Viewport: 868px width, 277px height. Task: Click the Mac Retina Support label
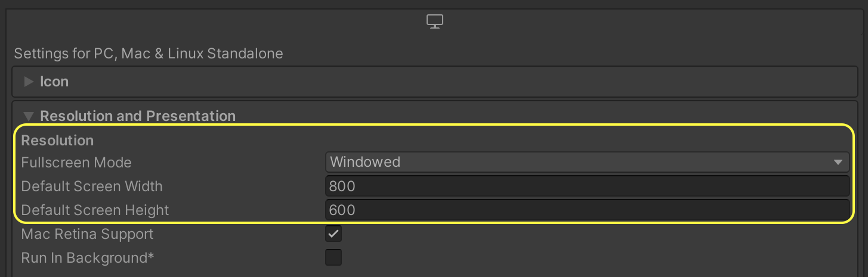87,234
